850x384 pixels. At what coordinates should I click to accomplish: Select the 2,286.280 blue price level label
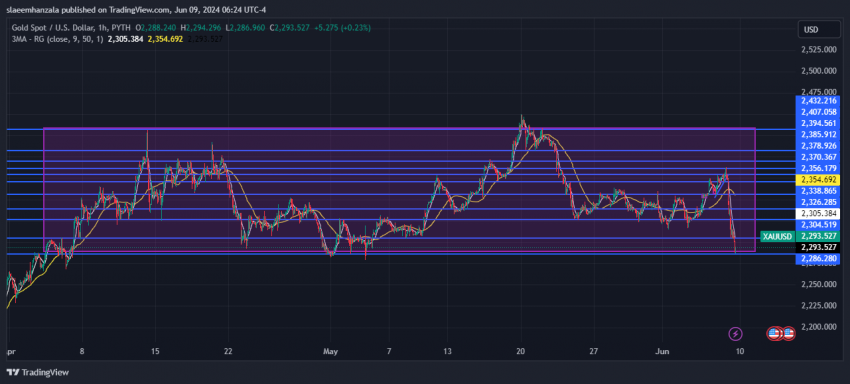[817, 259]
